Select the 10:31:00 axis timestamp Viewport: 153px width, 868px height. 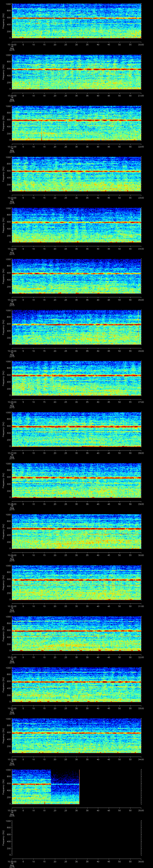pyautogui.click(x=12, y=657)
